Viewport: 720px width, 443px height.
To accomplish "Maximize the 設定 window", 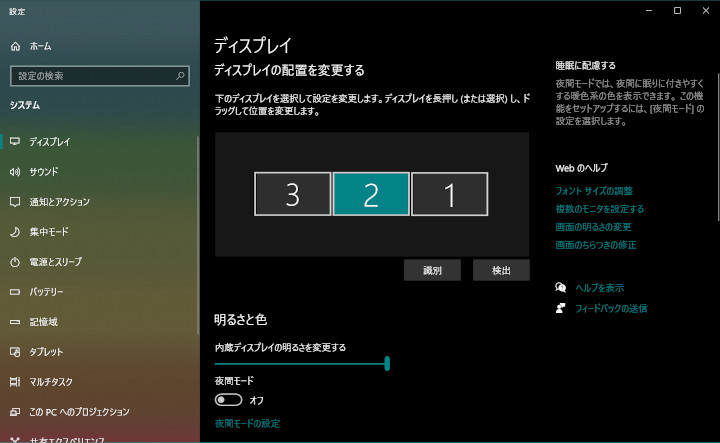I will click(x=677, y=11).
